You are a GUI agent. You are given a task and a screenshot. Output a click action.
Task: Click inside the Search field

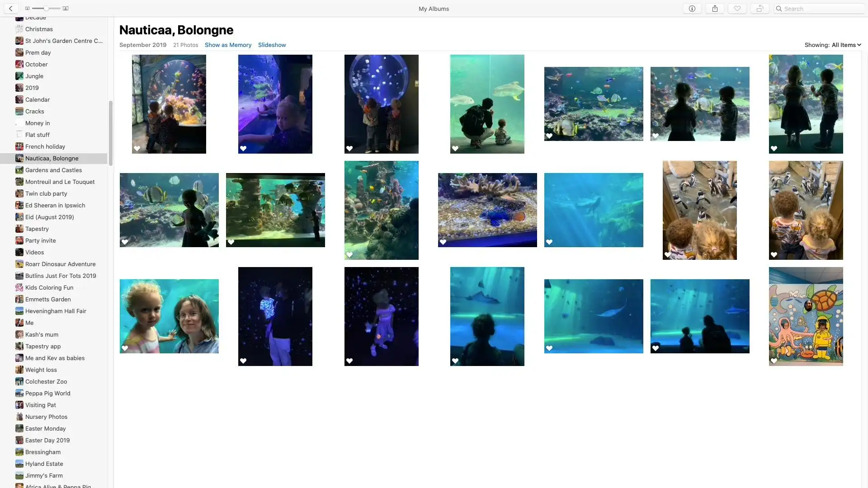tap(818, 9)
